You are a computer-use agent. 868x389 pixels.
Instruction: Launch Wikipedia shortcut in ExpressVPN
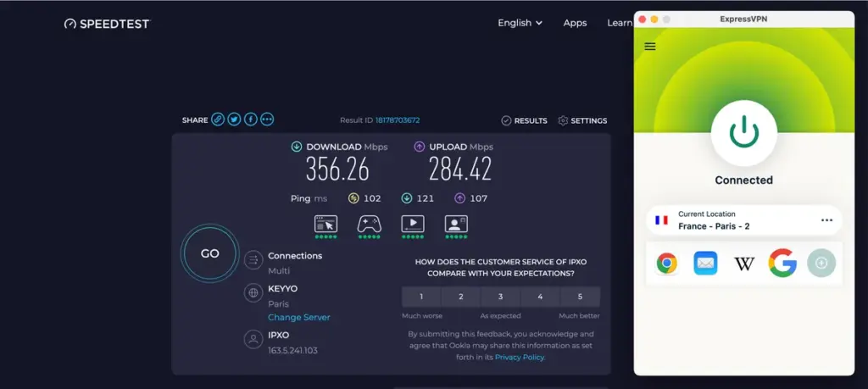(x=744, y=264)
